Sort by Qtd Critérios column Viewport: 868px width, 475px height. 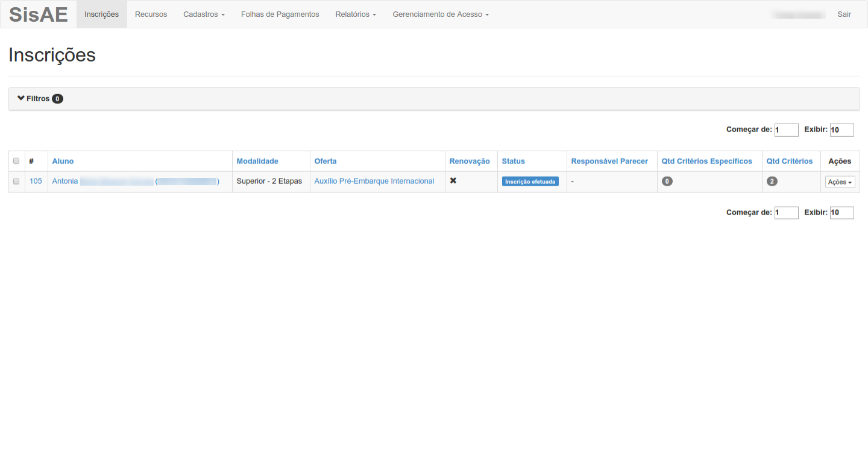tap(790, 161)
